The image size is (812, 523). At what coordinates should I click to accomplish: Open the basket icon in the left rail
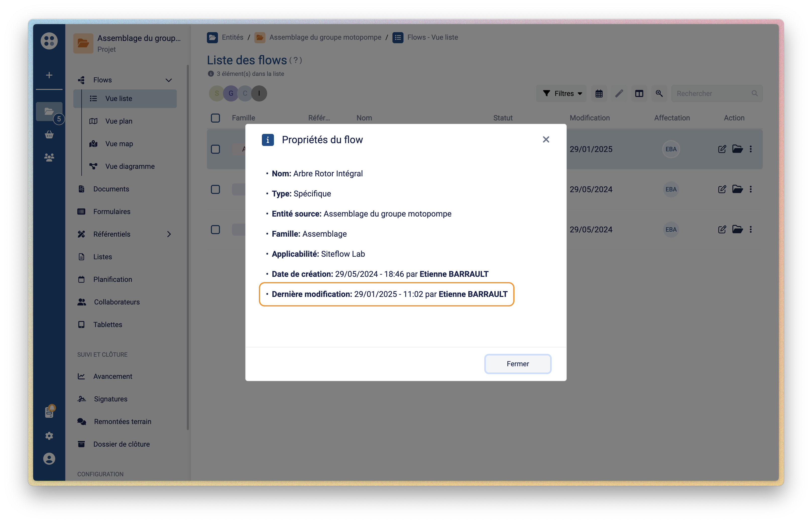(49, 135)
